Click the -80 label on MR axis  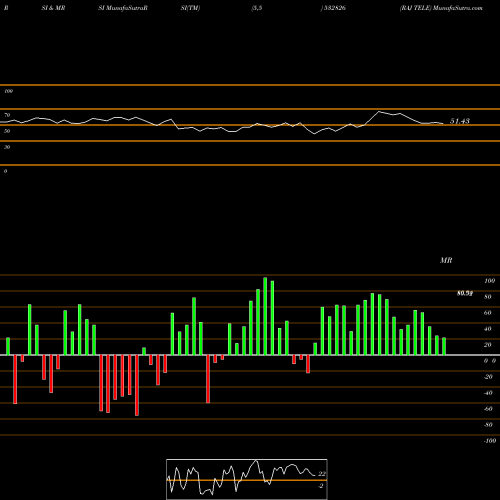pos(488,425)
